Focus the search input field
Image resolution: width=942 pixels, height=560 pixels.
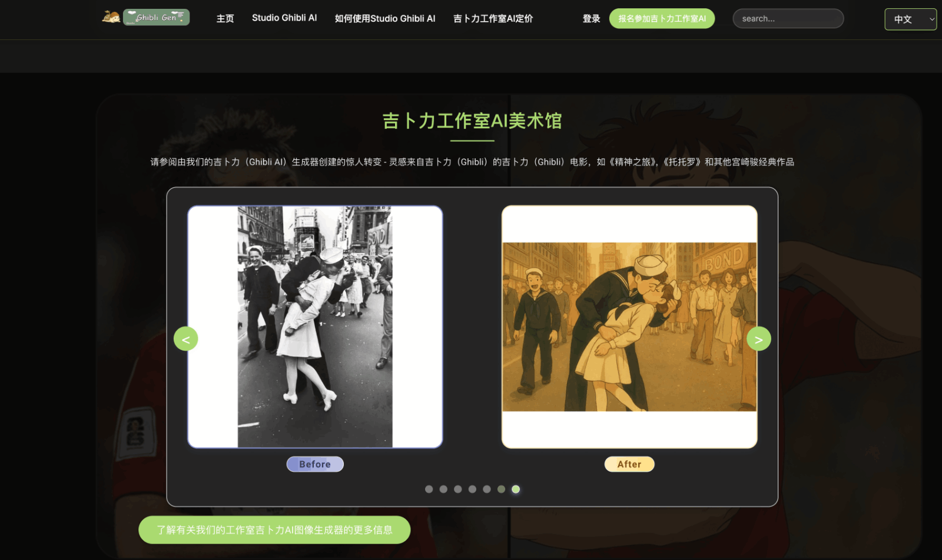click(788, 19)
